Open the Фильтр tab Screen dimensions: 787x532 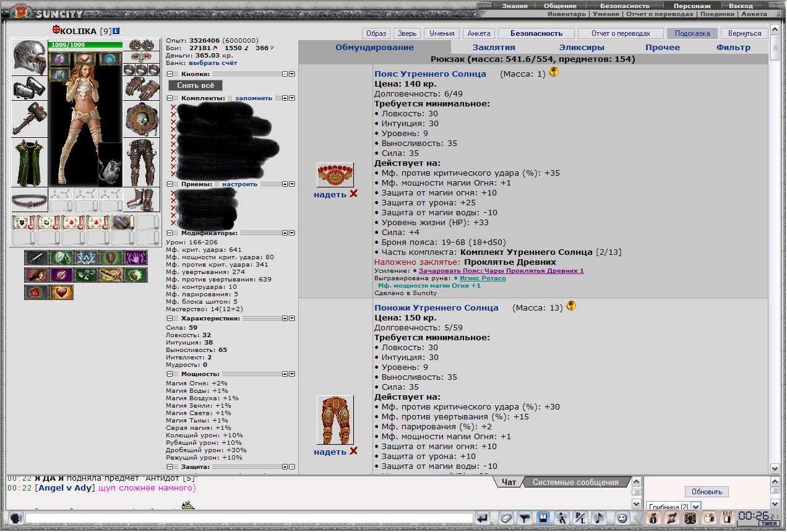tap(733, 47)
